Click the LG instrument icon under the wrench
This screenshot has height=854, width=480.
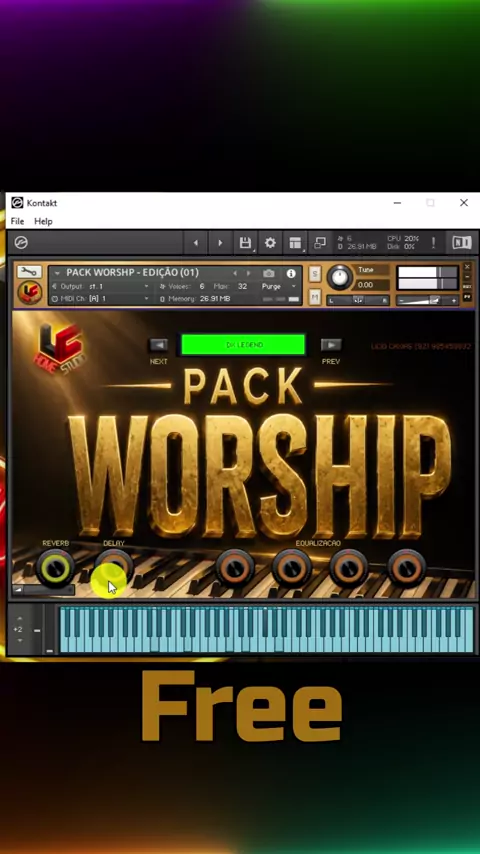(x=29, y=292)
